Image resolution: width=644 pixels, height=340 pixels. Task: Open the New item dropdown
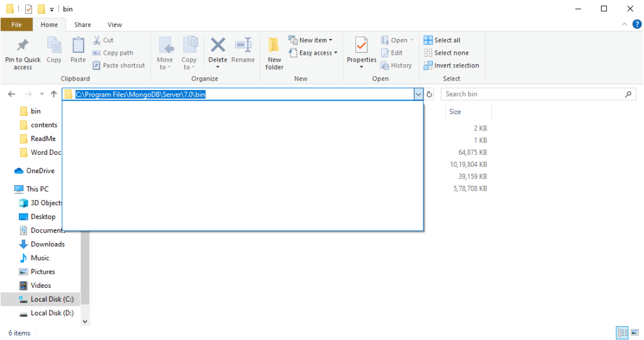[x=311, y=40]
